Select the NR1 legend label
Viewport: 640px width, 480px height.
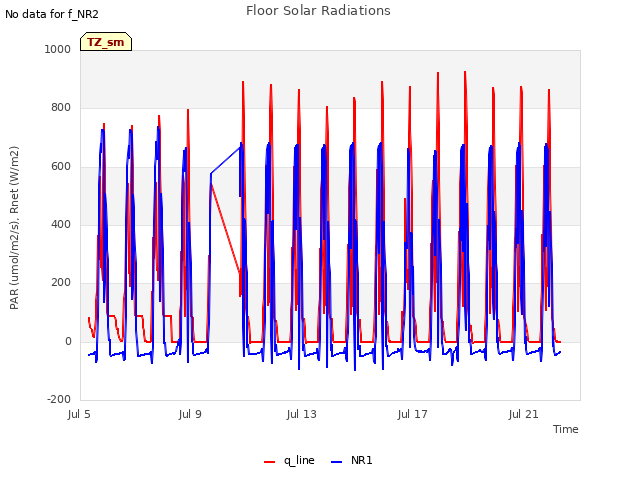[x=362, y=460]
